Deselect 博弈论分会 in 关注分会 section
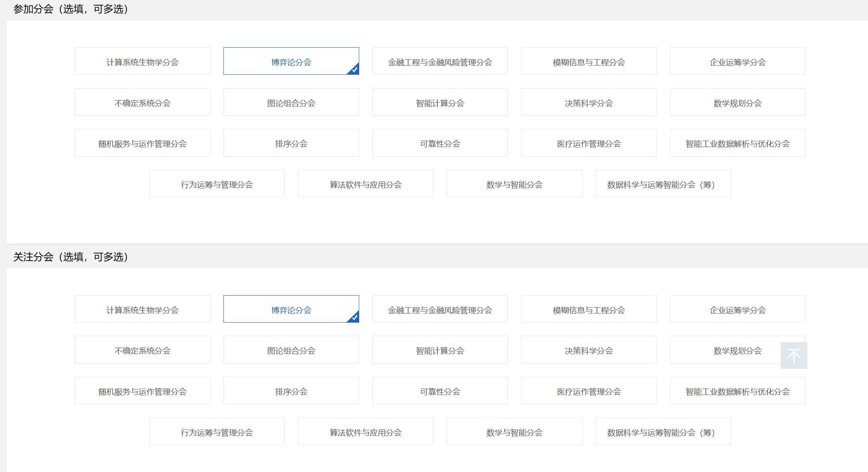 [x=291, y=310]
